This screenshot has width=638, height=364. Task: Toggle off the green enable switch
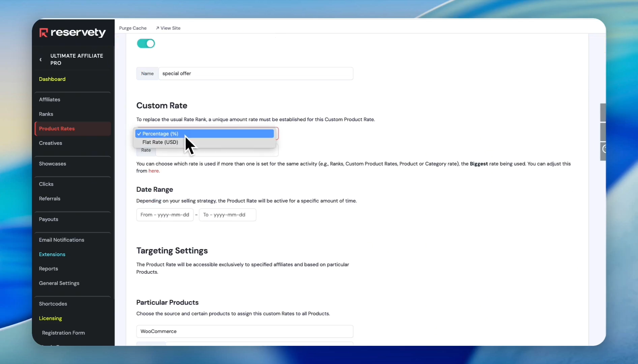(x=146, y=43)
